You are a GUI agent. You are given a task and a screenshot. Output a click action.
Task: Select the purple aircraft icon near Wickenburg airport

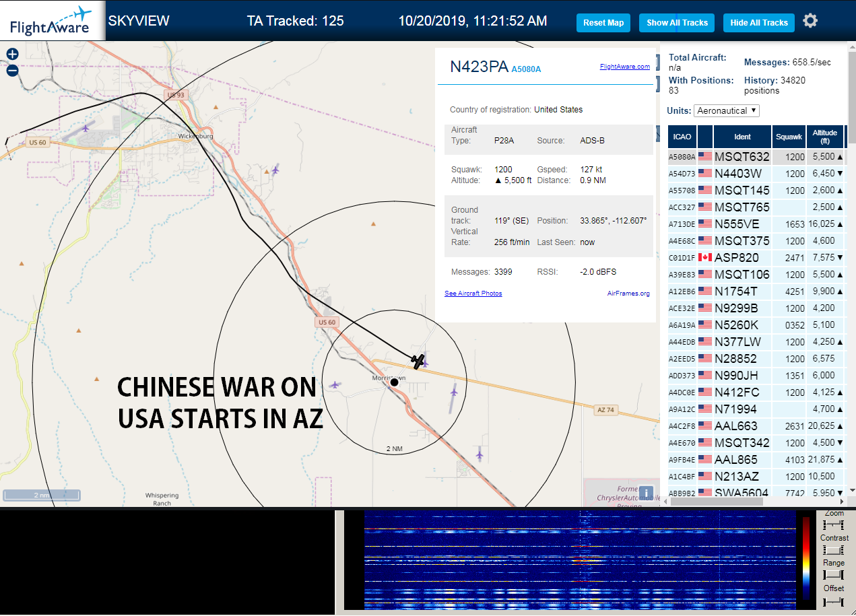click(x=86, y=128)
